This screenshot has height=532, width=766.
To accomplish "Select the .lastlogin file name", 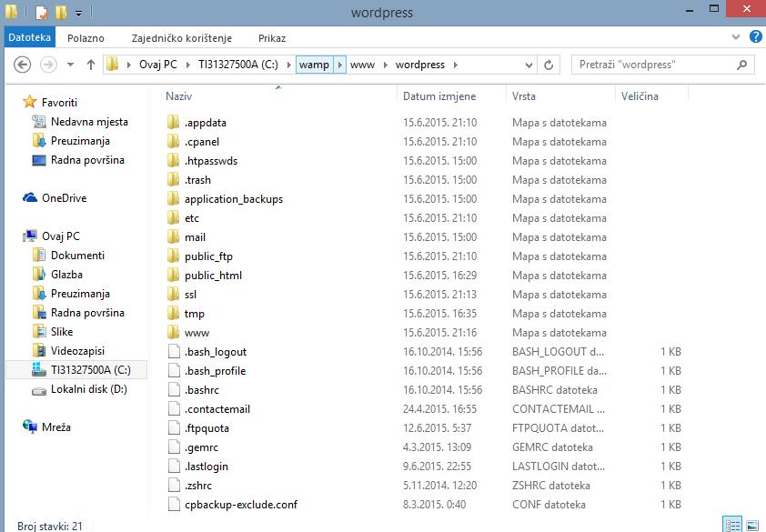I will pyautogui.click(x=207, y=466).
